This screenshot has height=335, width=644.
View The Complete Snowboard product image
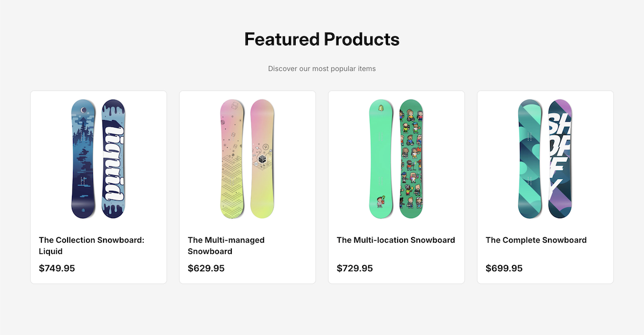pos(545,158)
